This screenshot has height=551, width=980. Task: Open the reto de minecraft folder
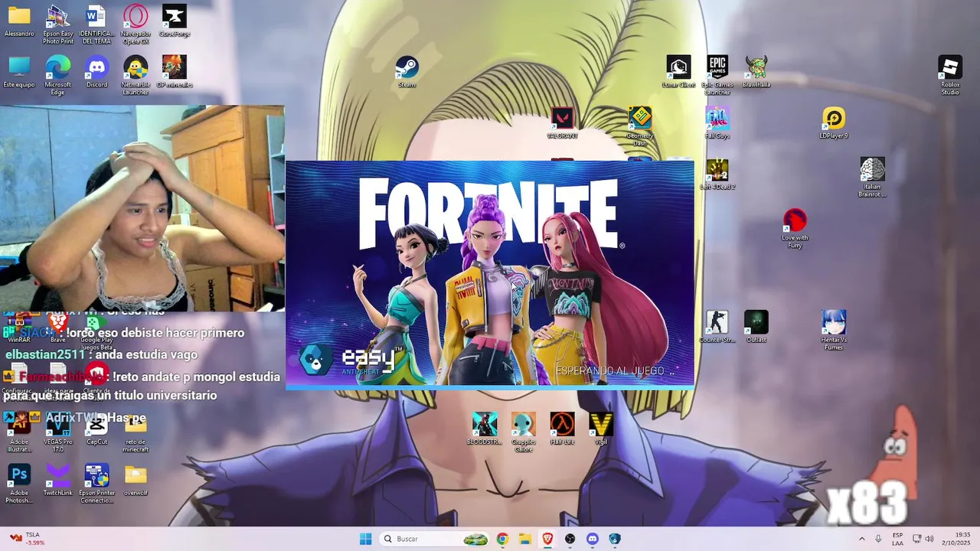tap(136, 432)
